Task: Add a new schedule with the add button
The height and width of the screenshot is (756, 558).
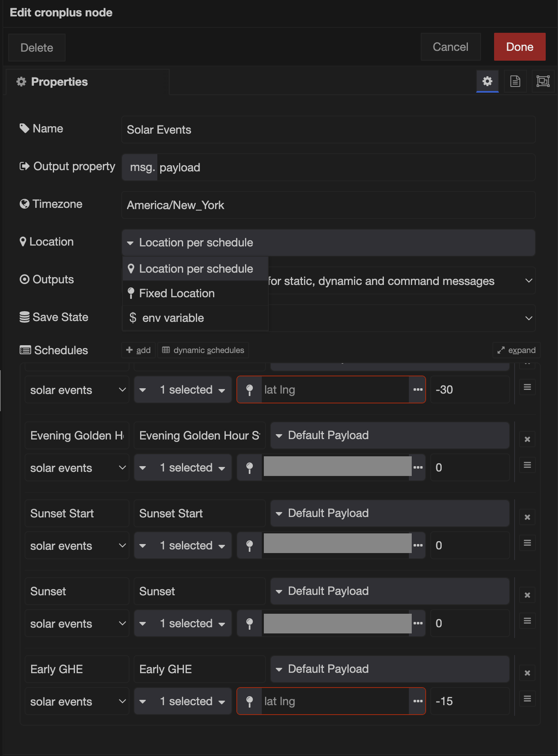Action: 138,350
